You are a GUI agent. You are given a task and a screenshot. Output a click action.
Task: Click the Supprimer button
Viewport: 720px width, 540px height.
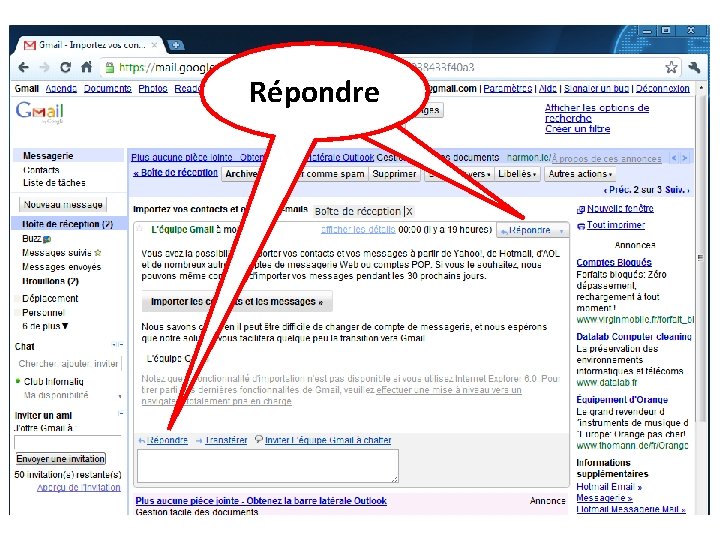click(x=394, y=174)
